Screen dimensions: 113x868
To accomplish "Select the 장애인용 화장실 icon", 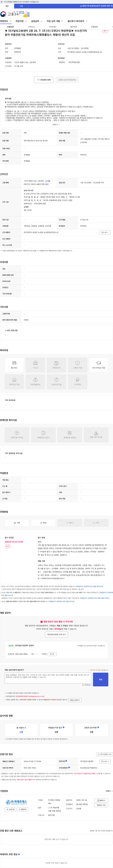I will [x=69, y=435].
